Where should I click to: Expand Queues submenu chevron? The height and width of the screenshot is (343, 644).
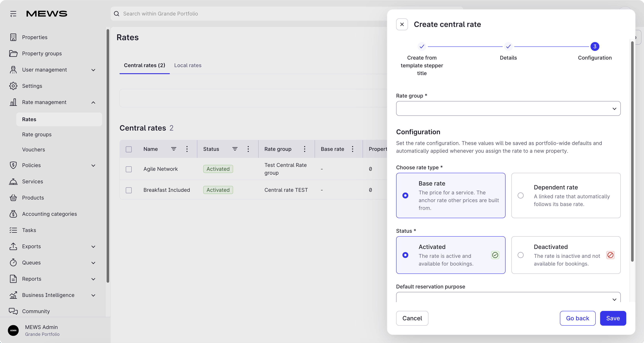(94, 263)
